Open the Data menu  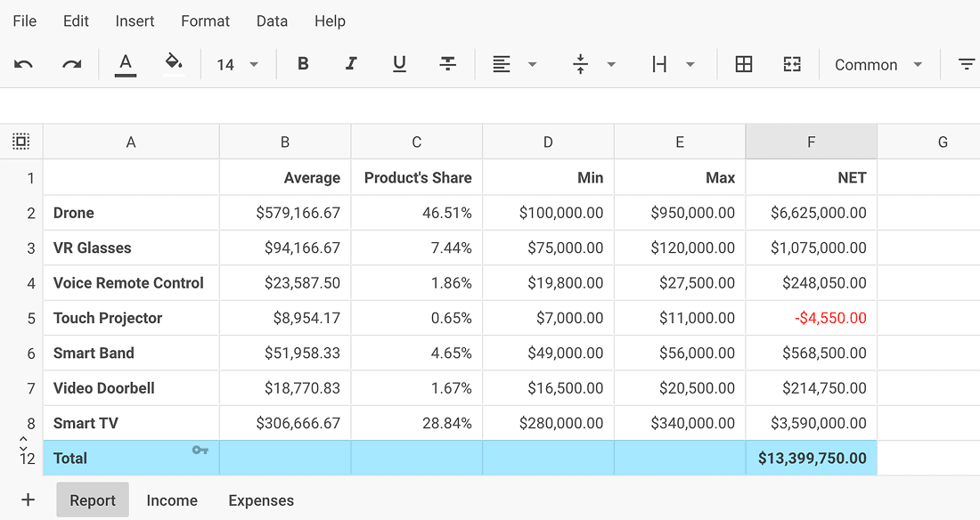[x=272, y=21]
